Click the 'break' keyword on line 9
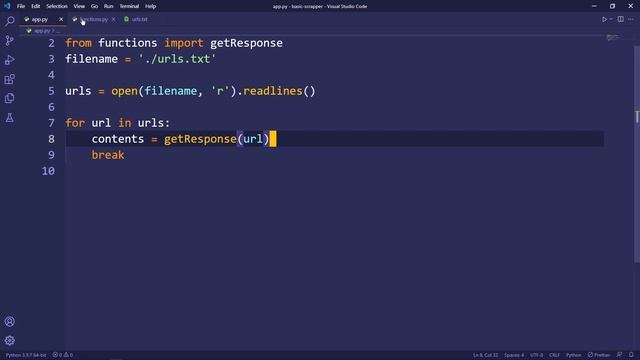Viewport: 640px width, 360px height. pos(108,155)
